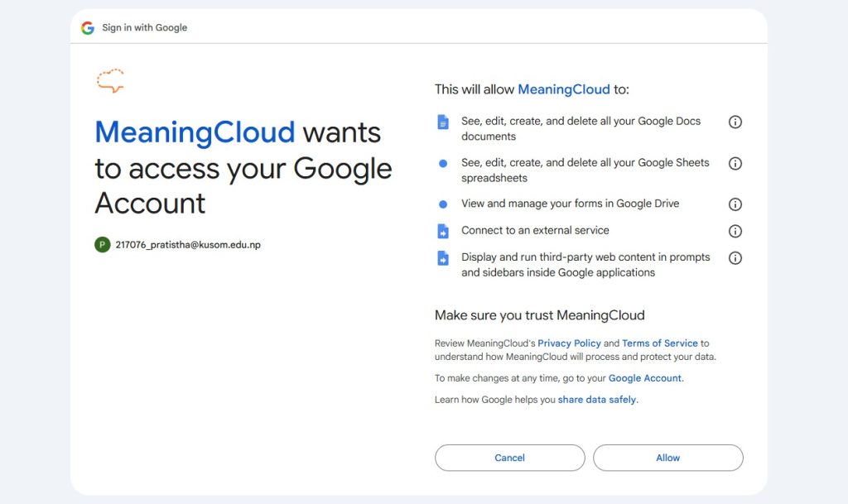
Task: Click the Google Docs document icon
Action: click(x=443, y=122)
